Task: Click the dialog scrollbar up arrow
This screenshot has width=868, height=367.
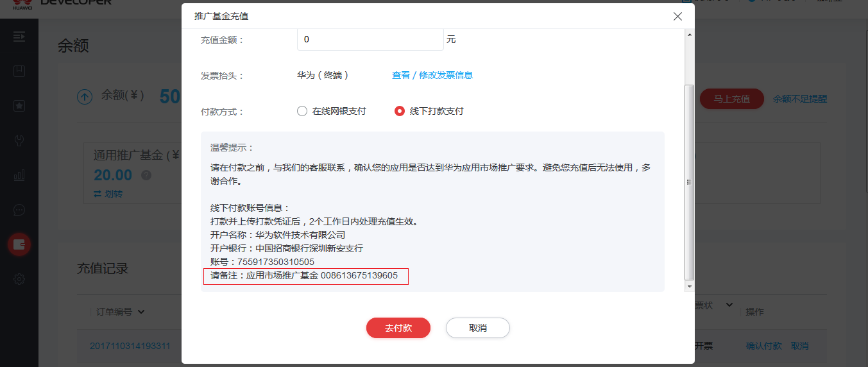Action: coord(690,34)
